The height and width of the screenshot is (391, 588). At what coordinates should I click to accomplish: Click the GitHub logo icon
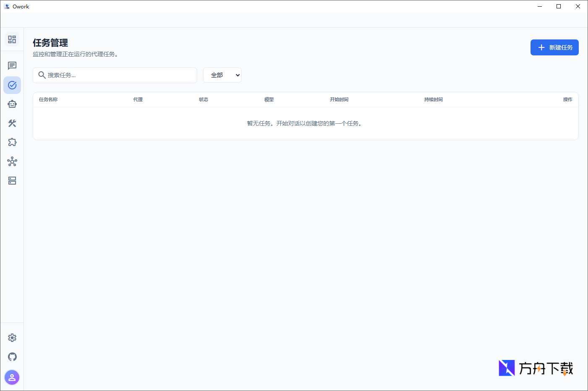pos(12,357)
